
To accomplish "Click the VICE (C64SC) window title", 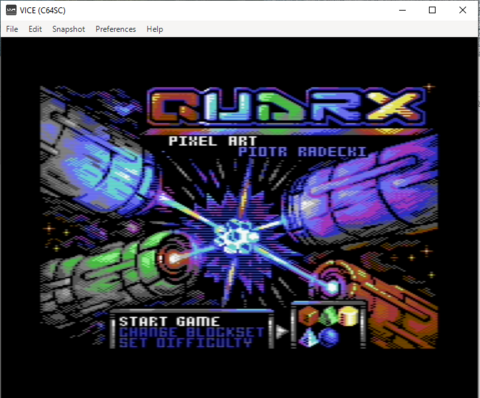I will pos(43,11).
